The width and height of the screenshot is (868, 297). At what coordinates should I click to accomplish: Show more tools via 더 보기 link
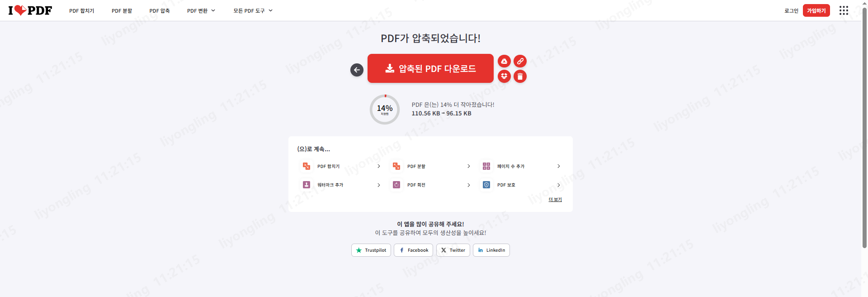(554, 199)
